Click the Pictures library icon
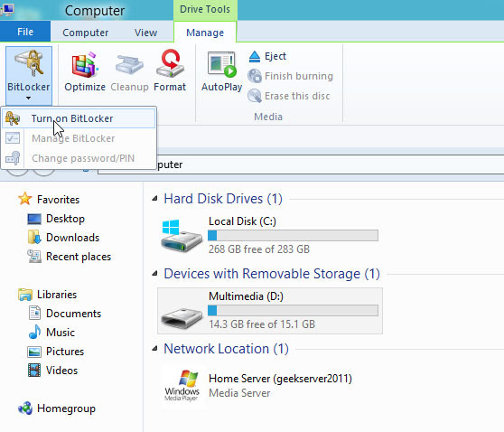The height and width of the screenshot is (432, 504). pos(34,352)
